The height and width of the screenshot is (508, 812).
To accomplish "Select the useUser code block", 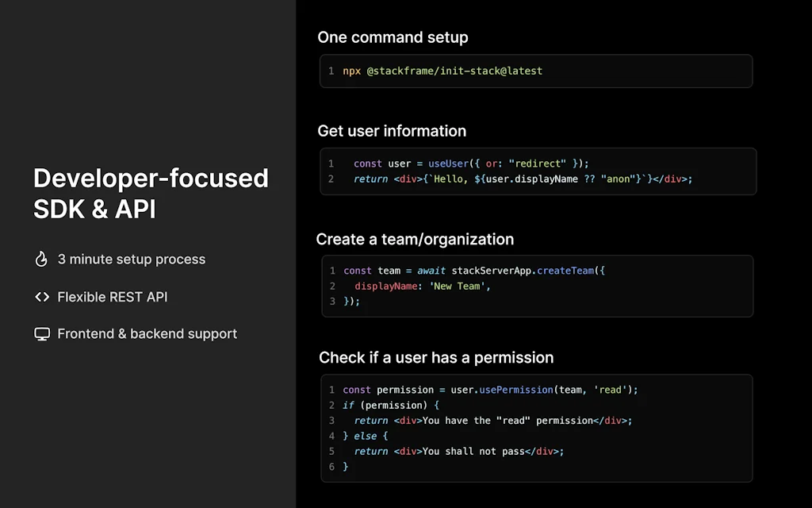I will coord(536,171).
